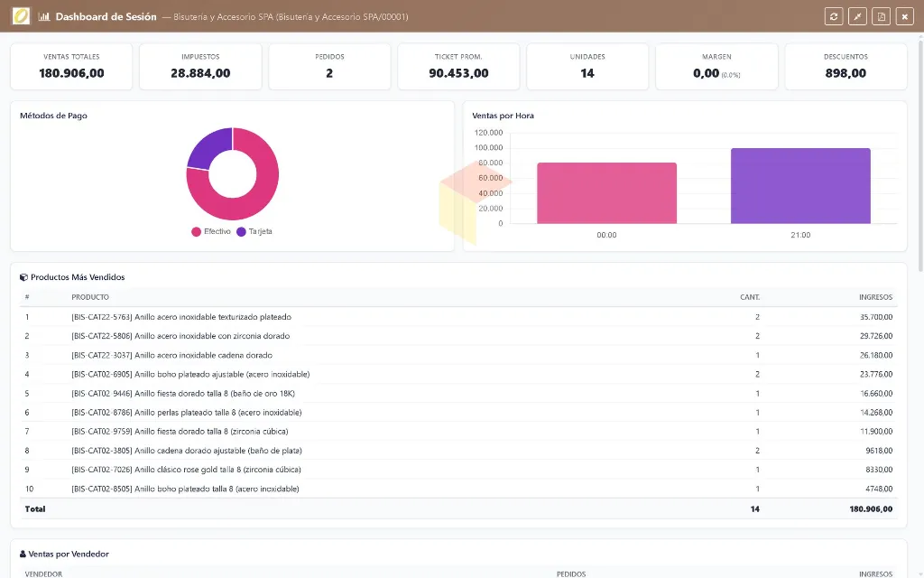Click the pink 00:00 sales bar
Screen dimensions: 924x578
coord(606,193)
